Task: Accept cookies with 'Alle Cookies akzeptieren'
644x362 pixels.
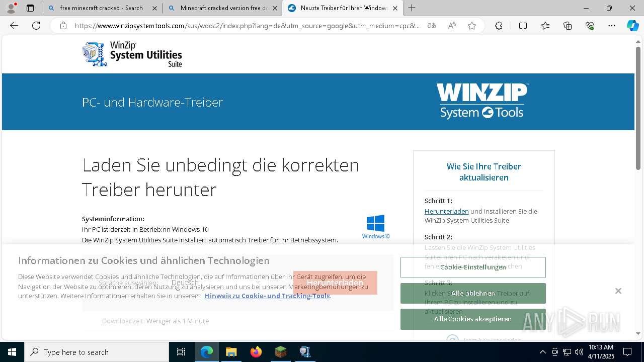Action: point(473,319)
